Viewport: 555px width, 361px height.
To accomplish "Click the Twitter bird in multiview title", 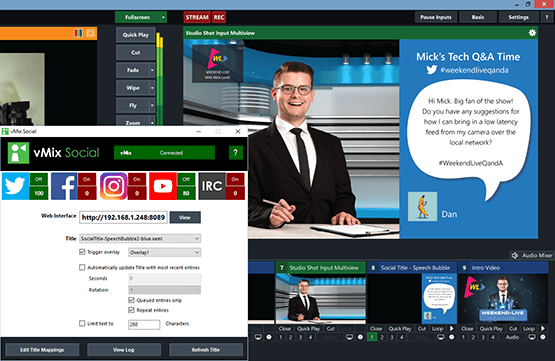I will 431,69.
